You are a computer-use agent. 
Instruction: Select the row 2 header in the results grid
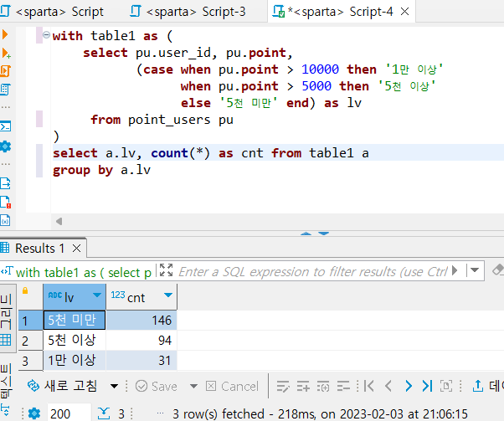[30, 341]
